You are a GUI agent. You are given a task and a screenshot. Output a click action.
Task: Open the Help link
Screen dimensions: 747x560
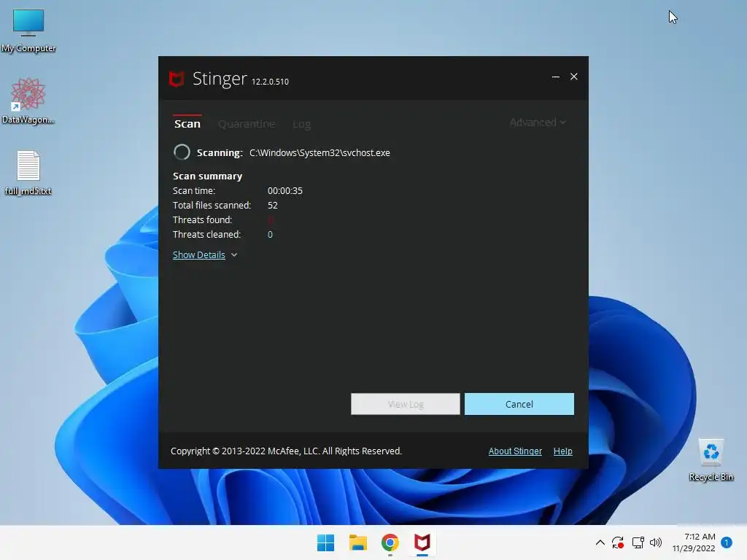tap(562, 451)
